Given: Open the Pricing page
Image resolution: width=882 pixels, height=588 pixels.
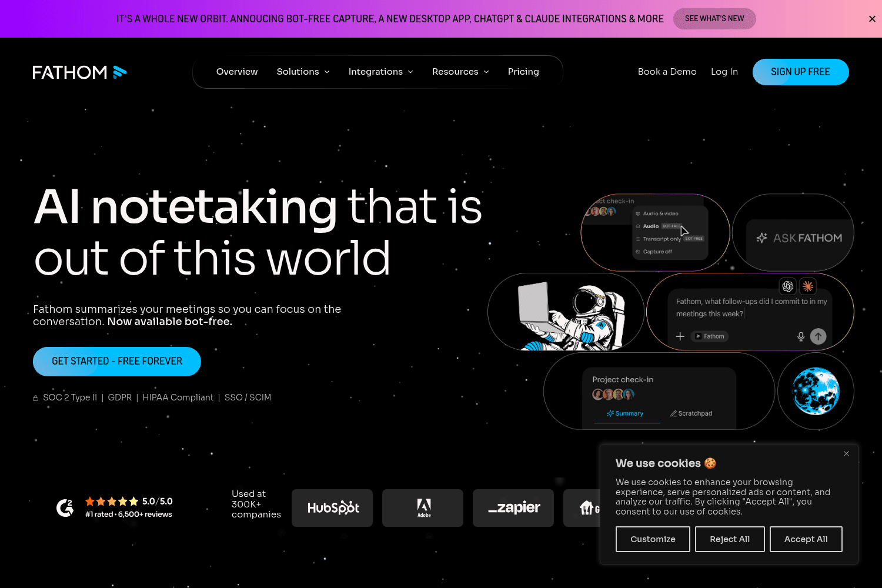Looking at the screenshot, I should 523,72.
